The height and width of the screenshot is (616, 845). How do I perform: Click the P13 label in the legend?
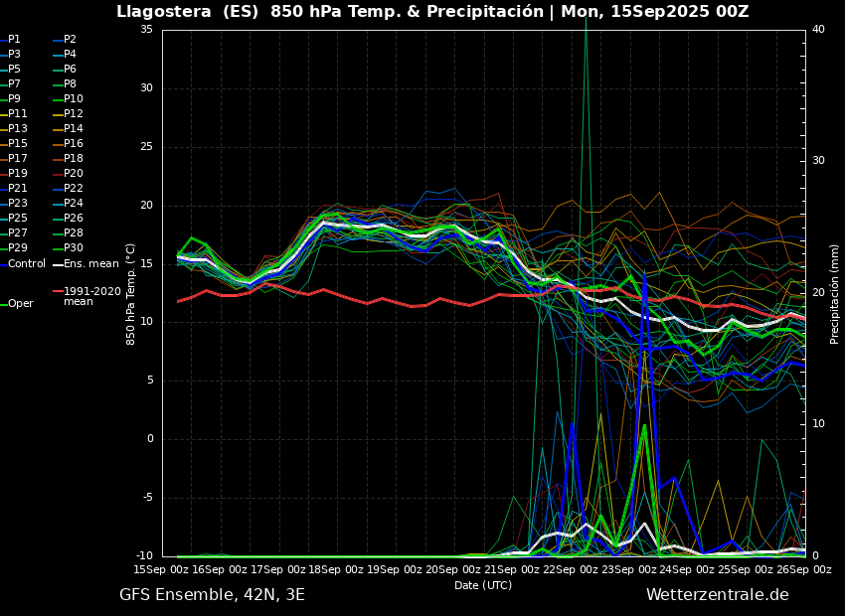18,129
